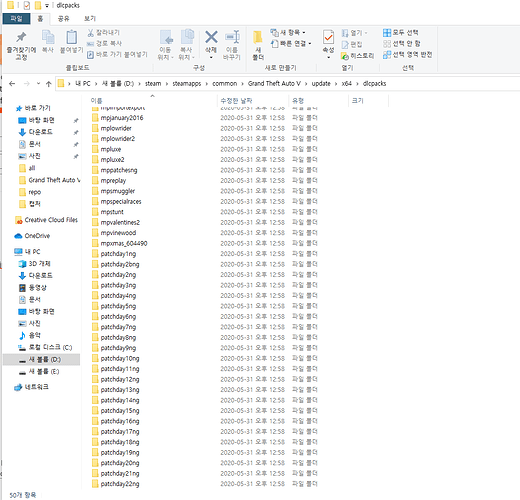Image resolution: width=520 pixels, height=500 pixels.
Task: Switch to the Share ribbon tab
Action: 63,19
